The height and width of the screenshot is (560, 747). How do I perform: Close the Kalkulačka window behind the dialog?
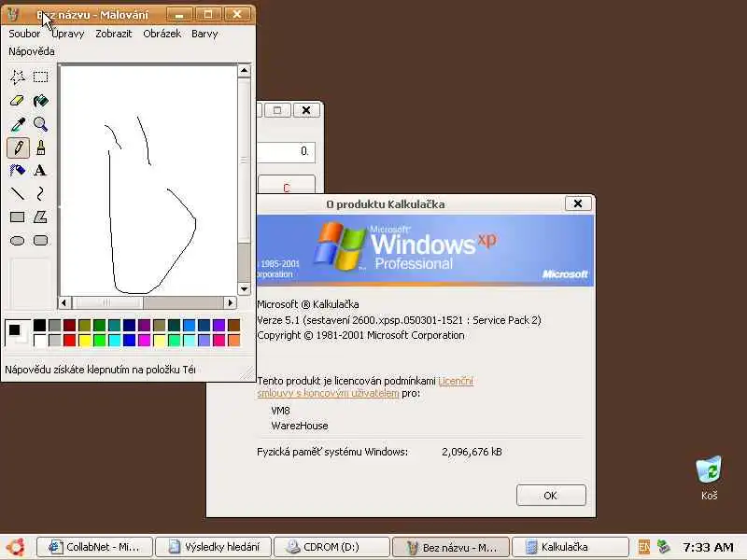coord(306,110)
